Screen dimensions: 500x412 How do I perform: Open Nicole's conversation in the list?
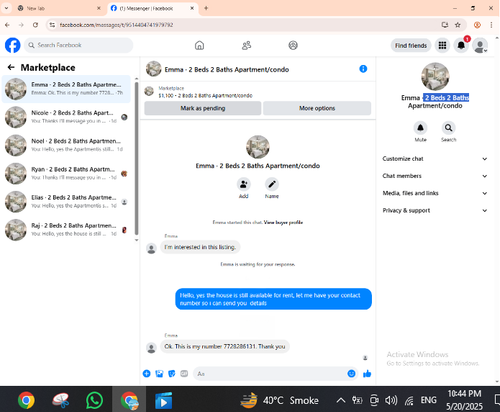(x=66, y=117)
